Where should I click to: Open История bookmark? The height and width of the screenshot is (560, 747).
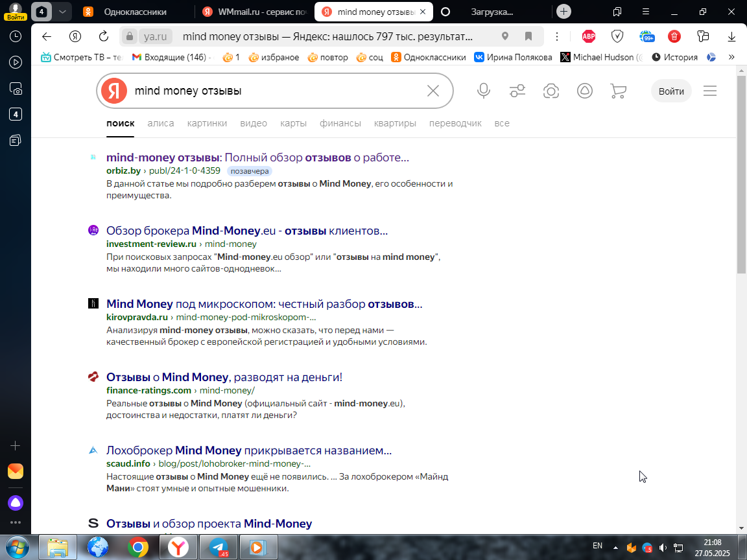[674, 57]
